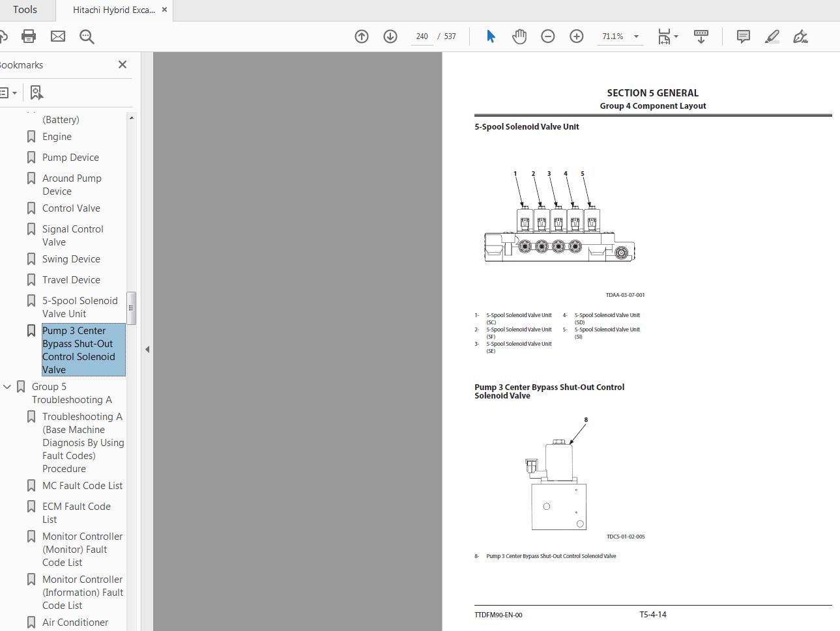Image resolution: width=840 pixels, height=631 pixels.
Task: Select the Highlight text pen tool
Action: point(772,36)
